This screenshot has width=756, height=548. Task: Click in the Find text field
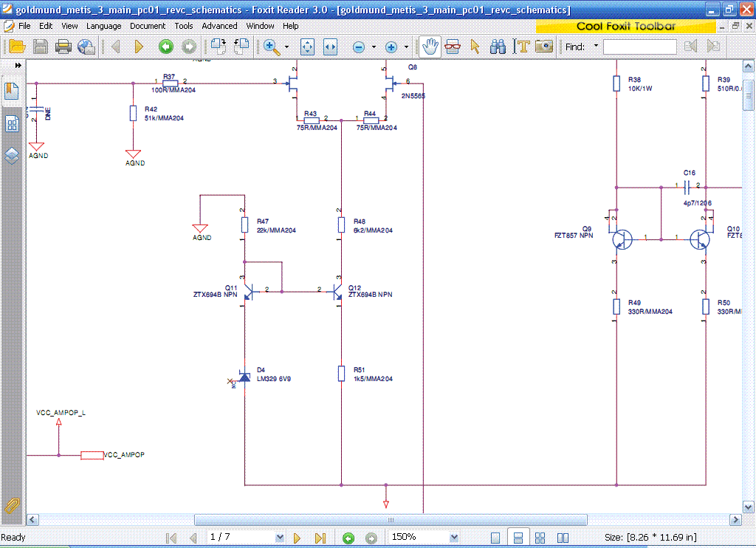click(x=640, y=47)
